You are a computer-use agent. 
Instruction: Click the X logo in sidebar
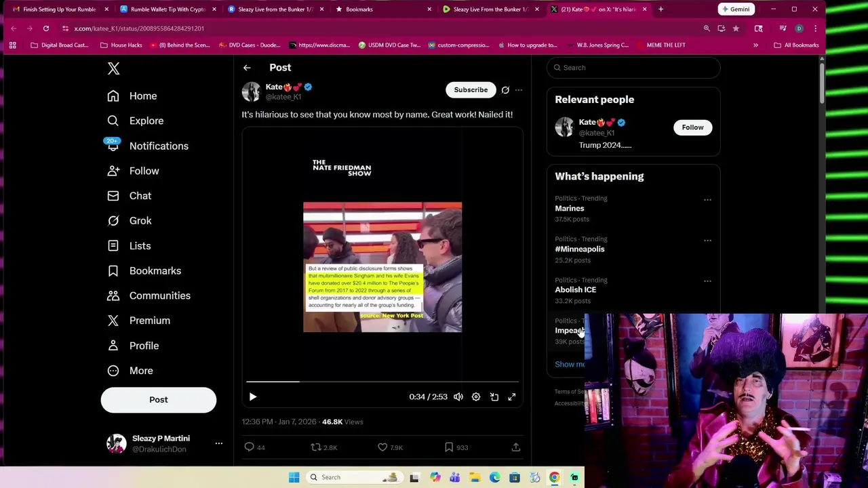pos(113,68)
